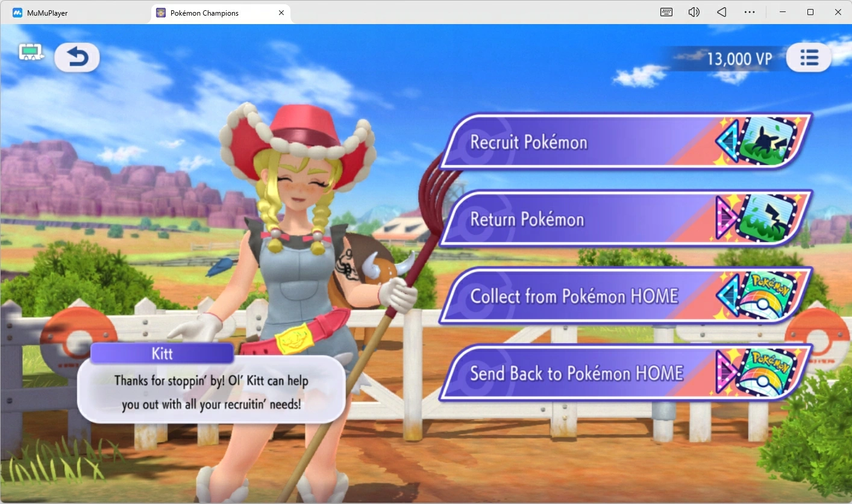The image size is (852, 504).
Task: Click the MuMuPlayer back triangle icon
Action: (722, 12)
